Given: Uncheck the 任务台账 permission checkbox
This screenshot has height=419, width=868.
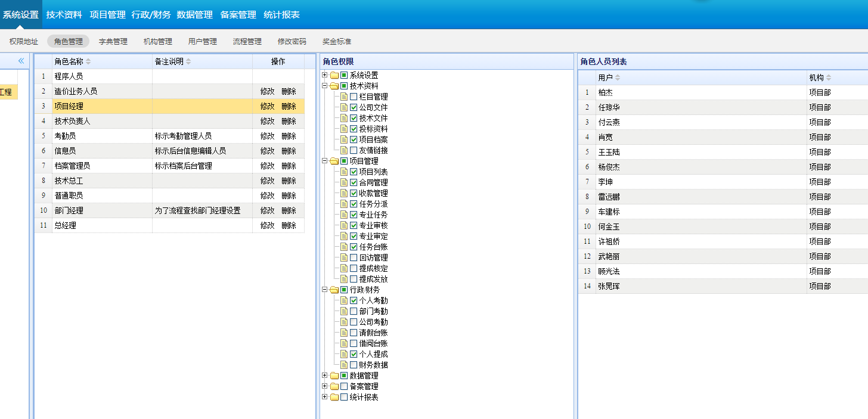Looking at the screenshot, I should coord(354,247).
